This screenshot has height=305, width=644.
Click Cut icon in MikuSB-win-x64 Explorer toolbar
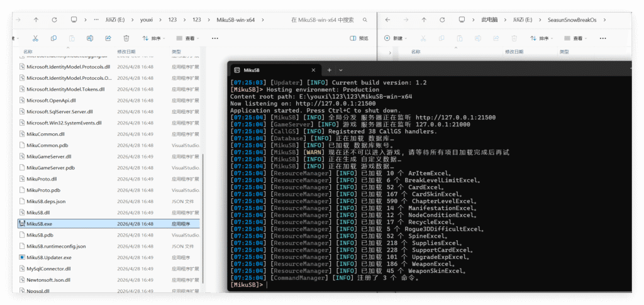[35, 38]
